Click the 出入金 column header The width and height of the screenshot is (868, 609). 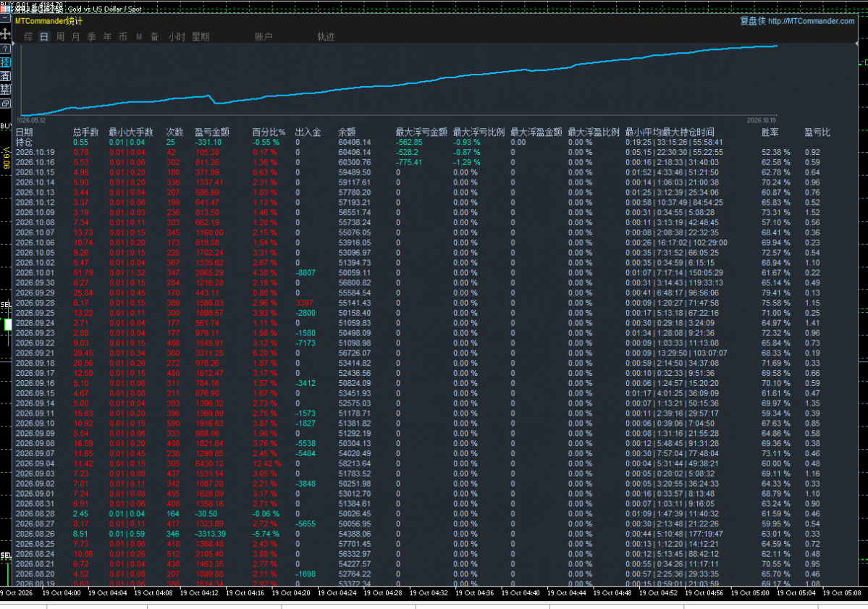click(308, 132)
